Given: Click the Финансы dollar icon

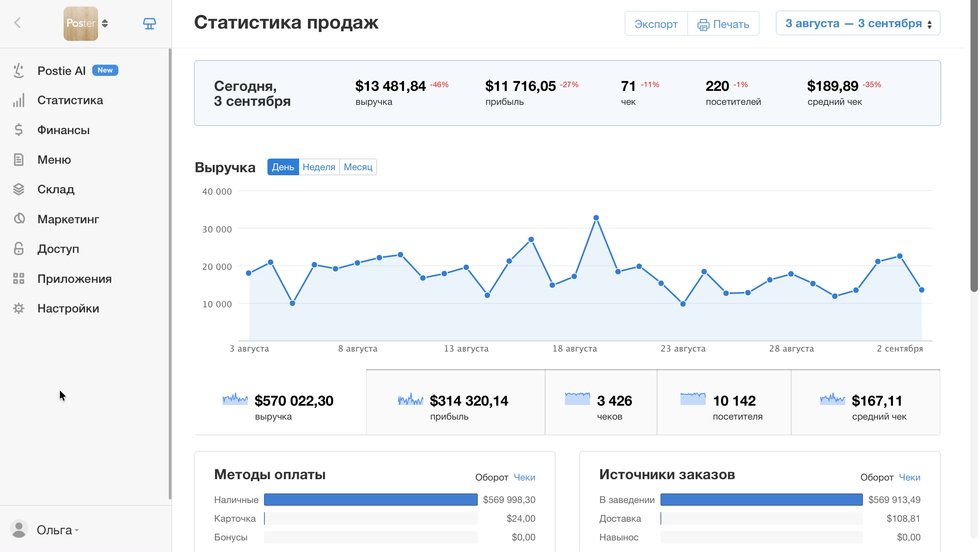Looking at the screenshot, I should (x=19, y=130).
